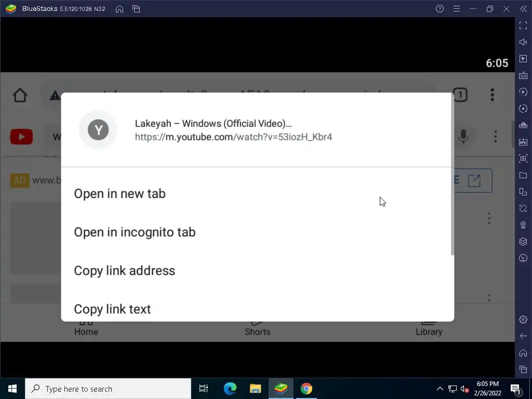Tap the browser home icon
This screenshot has height=399, width=532.
tap(20, 96)
